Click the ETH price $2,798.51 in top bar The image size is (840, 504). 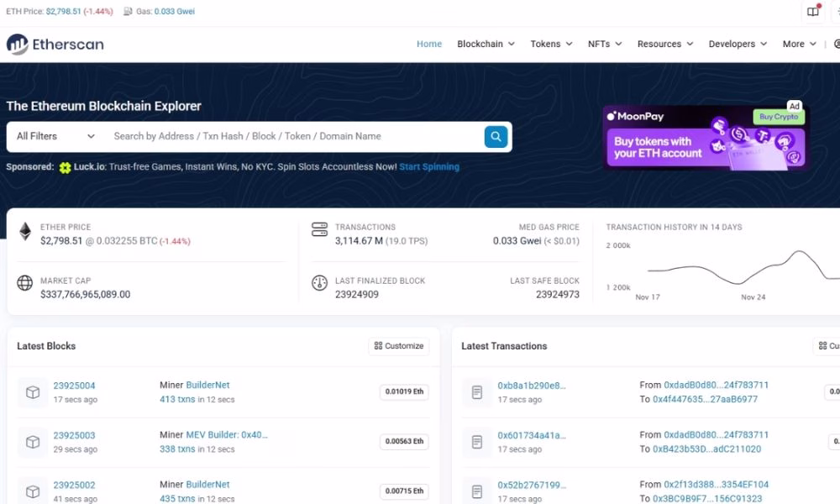click(x=63, y=11)
